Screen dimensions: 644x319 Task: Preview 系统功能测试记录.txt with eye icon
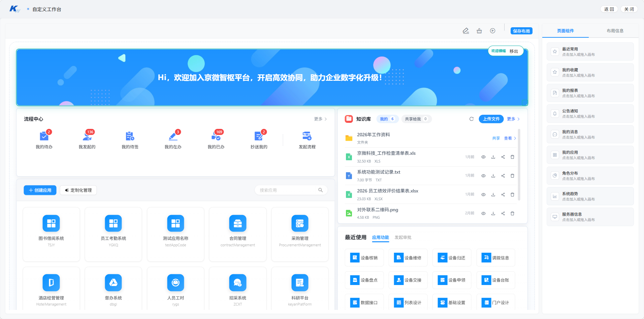483,176
